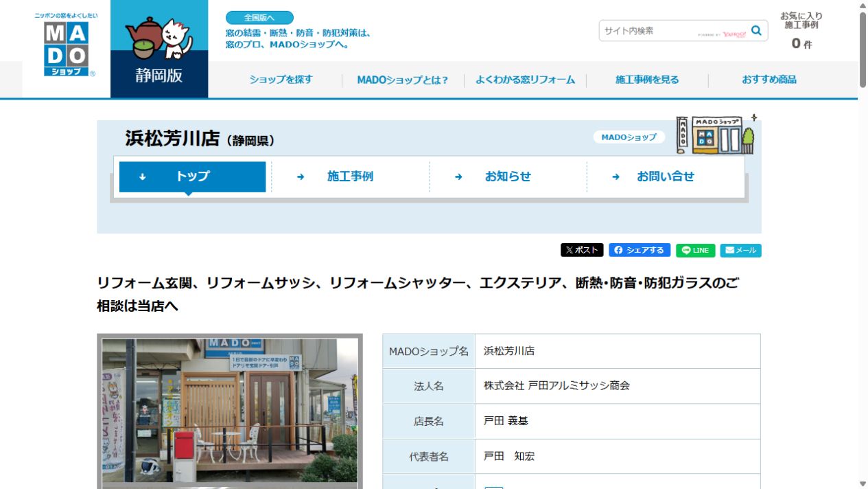Click the 全国版へ pill button
This screenshot has height=489, width=868.
(259, 18)
